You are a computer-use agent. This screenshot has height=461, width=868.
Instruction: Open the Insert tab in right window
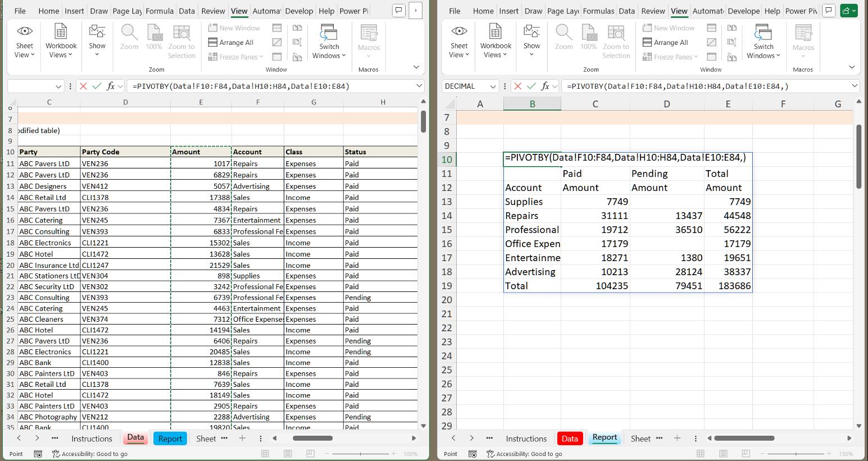[509, 11]
